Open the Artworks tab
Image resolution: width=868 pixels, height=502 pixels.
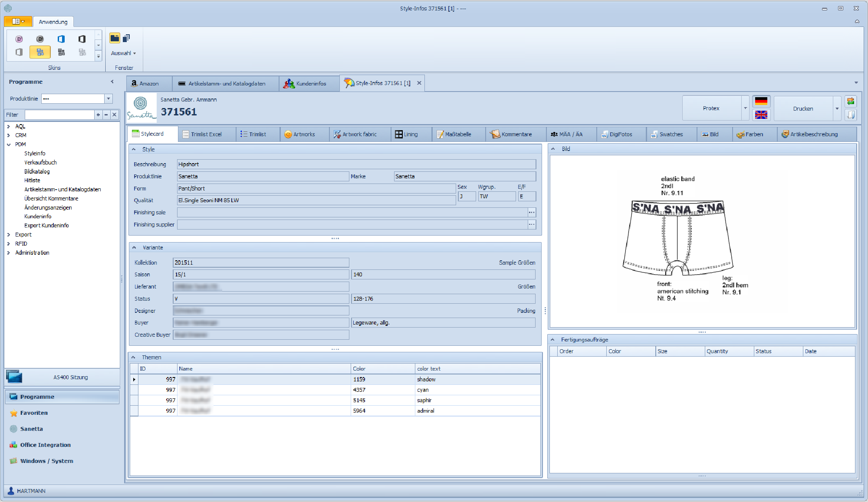pyautogui.click(x=304, y=134)
